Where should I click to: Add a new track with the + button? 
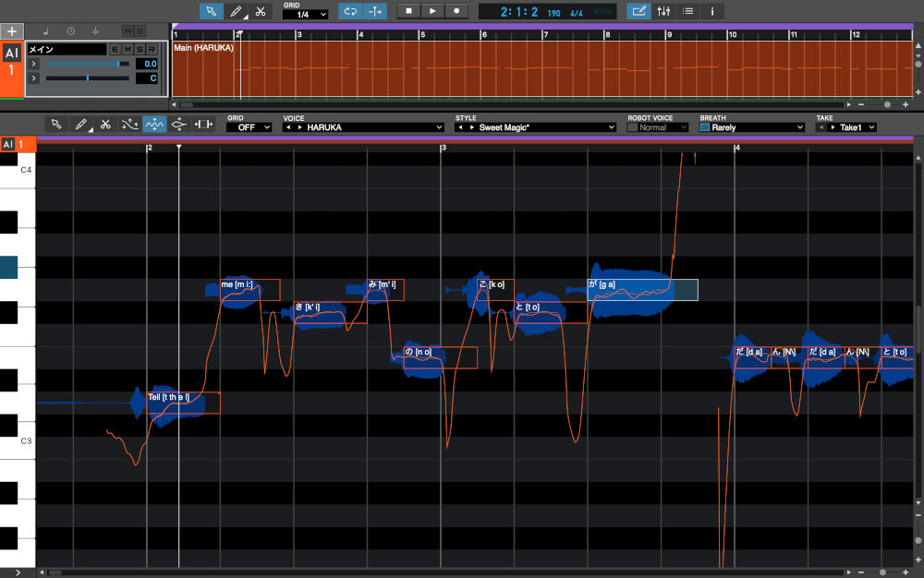tap(10, 30)
